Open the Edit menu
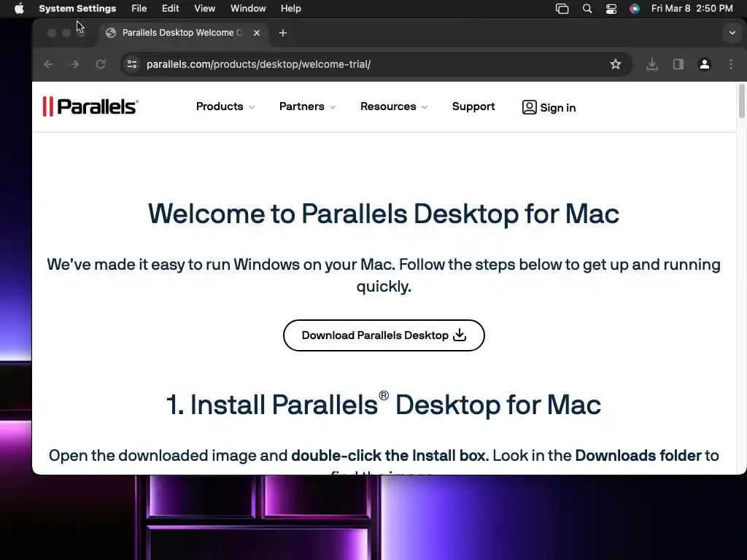The height and width of the screenshot is (560, 747). pyautogui.click(x=170, y=9)
